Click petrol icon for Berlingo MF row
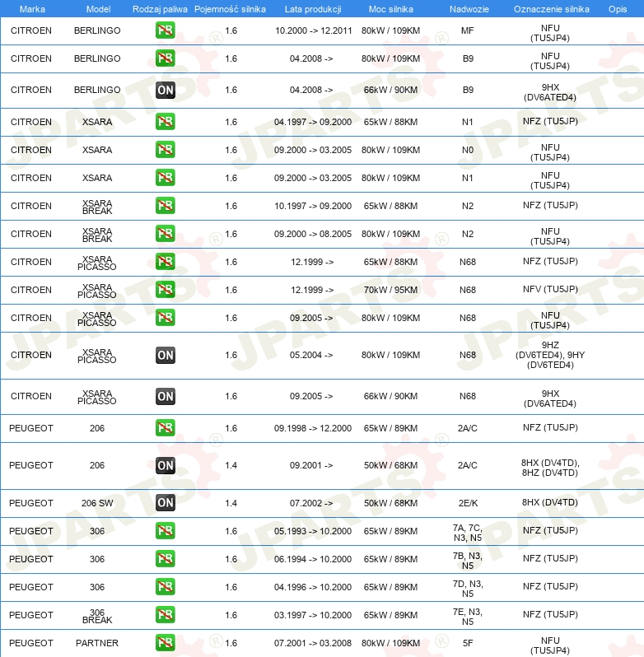644x657 pixels. click(x=165, y=30)
